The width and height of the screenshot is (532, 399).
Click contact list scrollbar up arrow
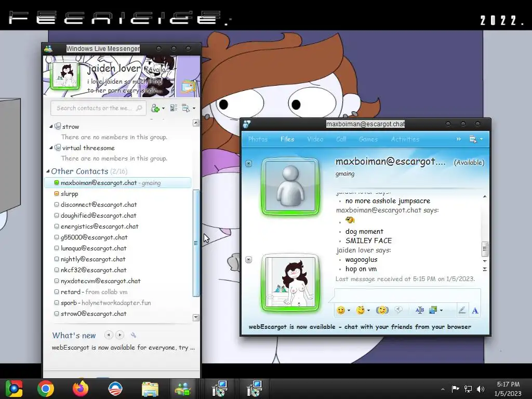[x=196, y=123]
